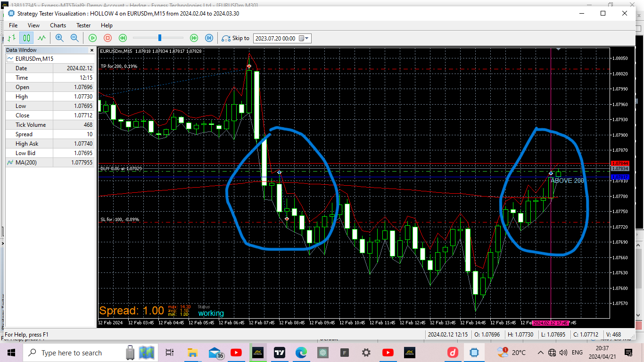
Task: Open the volume control in system tray
Action: [563, 353]
